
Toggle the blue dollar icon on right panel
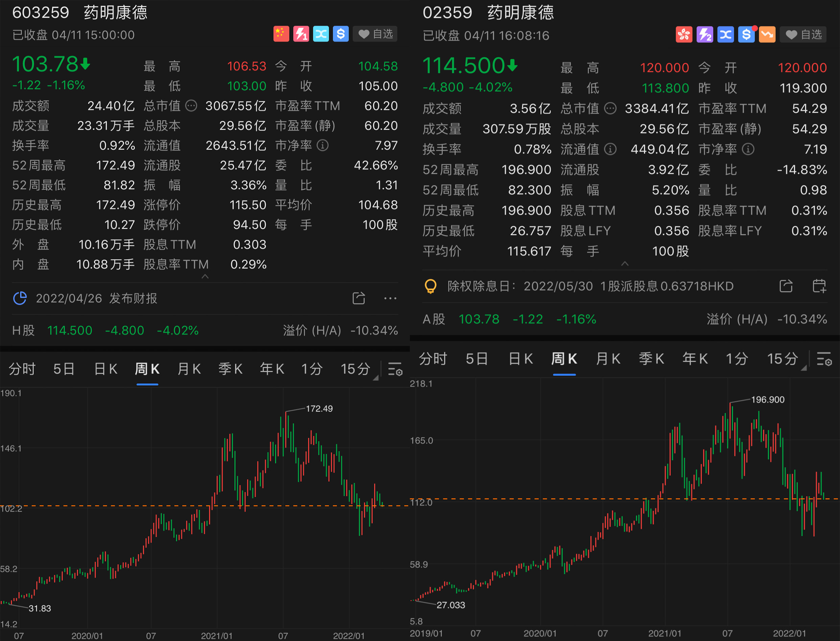coord(746,35)
